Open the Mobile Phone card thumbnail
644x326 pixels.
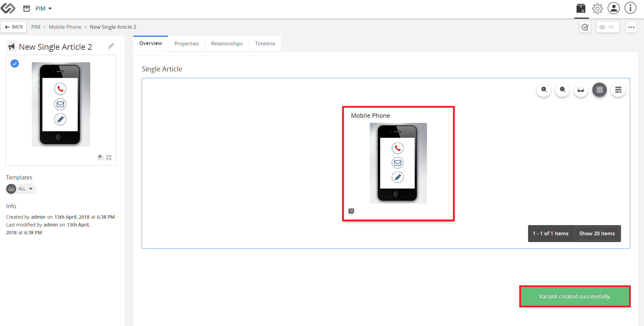(398, 163)
